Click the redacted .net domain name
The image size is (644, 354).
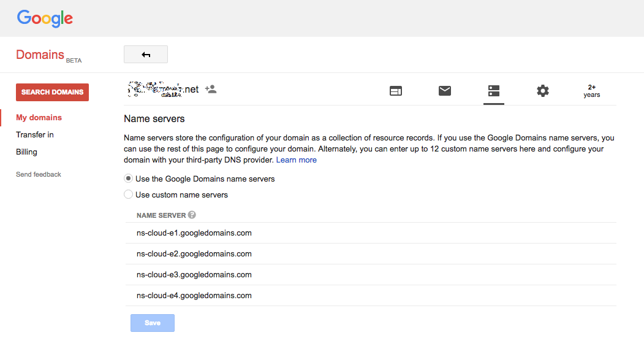[x=163, y=89]
